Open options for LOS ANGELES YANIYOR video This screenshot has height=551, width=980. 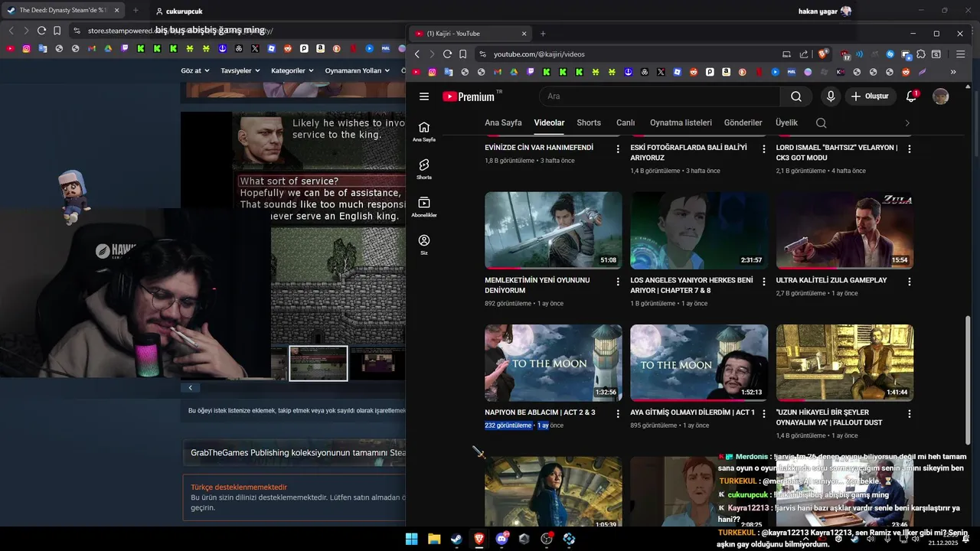click(763, 282)
